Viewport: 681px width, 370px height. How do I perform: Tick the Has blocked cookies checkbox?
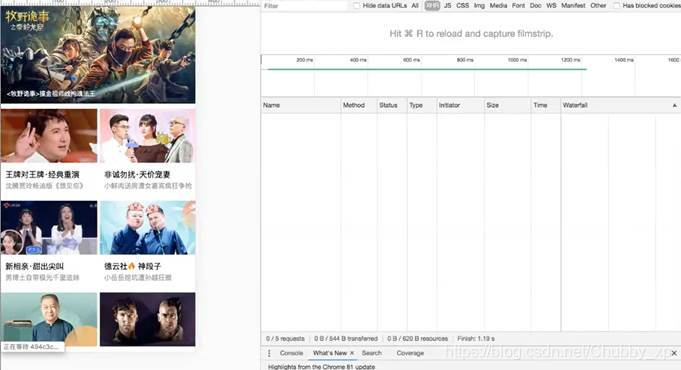click(x=616, y=6)
